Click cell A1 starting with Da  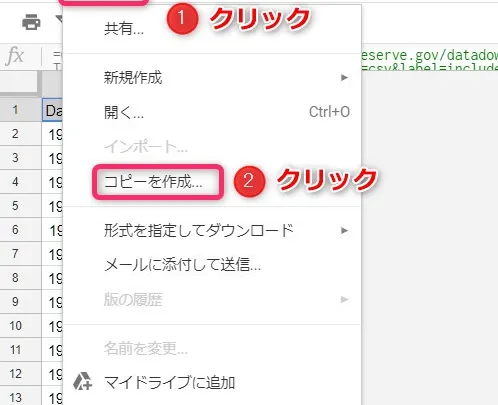click(x=53, y=110)
